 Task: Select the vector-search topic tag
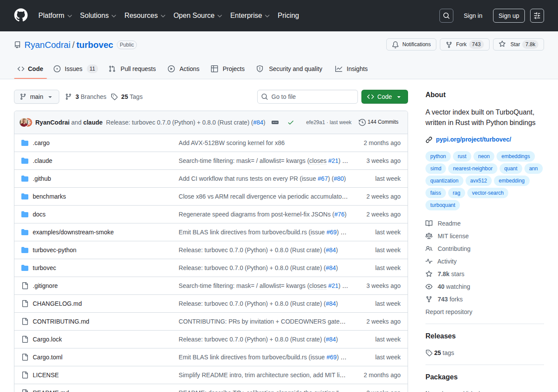click(487, 193)
